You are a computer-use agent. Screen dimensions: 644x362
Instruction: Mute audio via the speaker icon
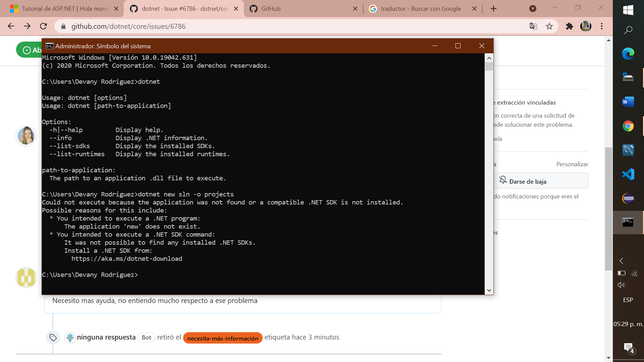click(621, 285)
